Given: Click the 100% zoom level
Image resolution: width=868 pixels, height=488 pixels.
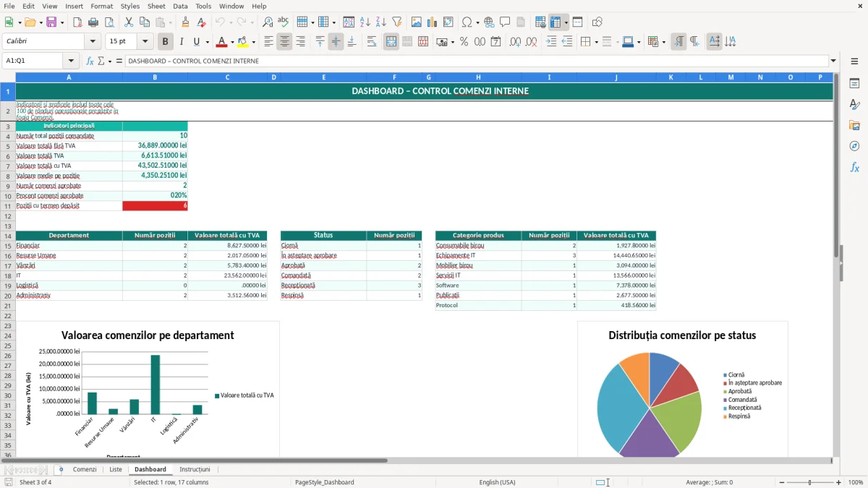Looking at the screenshot, I should [x=855, y=482].
